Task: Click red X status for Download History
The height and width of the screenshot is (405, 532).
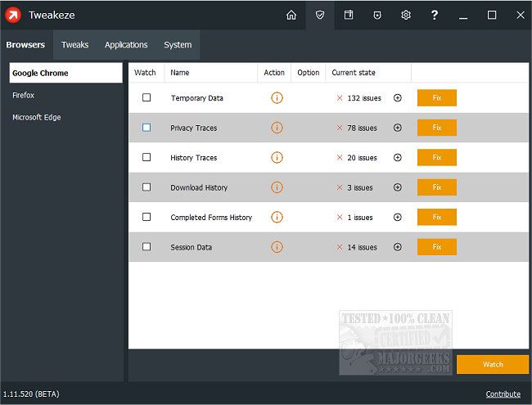Action: pos(340,187)
